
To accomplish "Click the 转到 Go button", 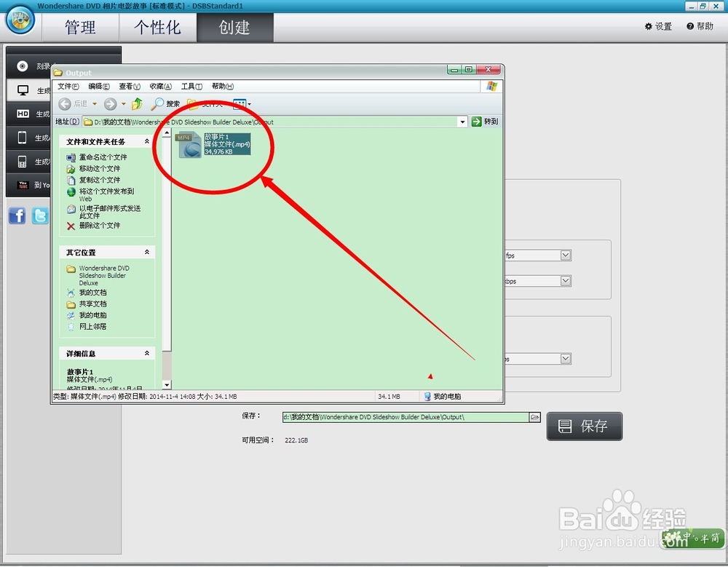I will point(485,122).
